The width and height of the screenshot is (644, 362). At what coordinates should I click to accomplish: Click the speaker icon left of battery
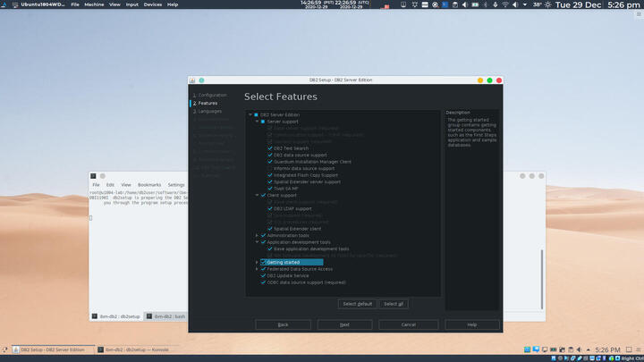(x=464, y=4)
